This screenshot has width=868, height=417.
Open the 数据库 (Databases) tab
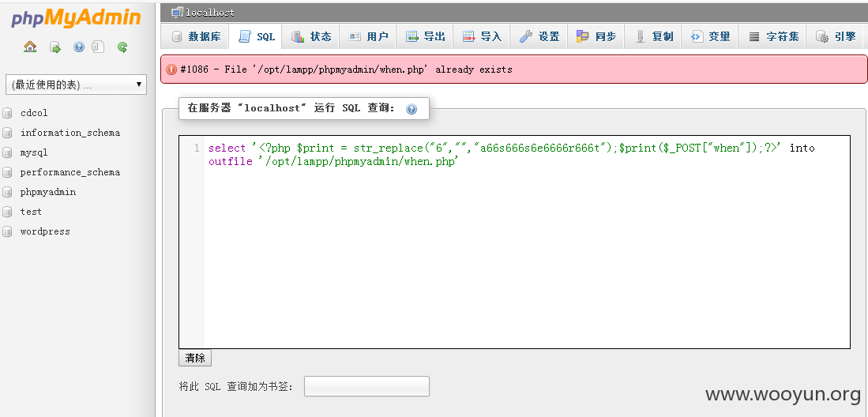(196, 36)
